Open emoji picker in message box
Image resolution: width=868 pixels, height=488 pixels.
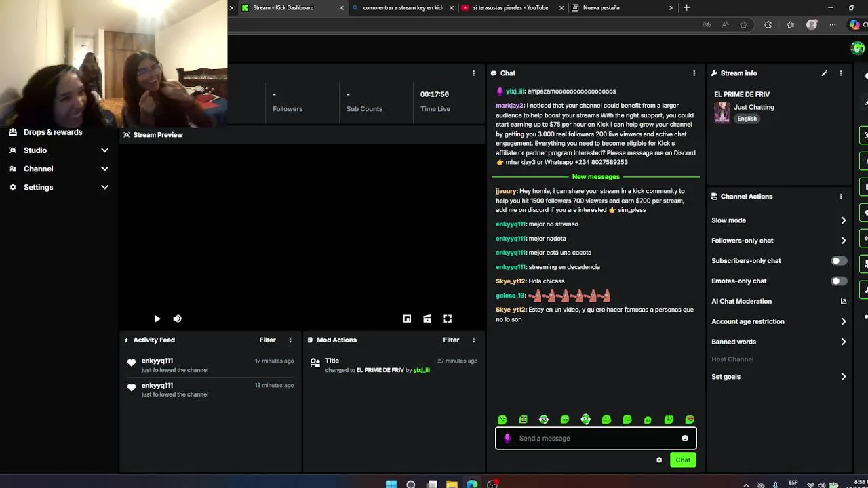685,439
